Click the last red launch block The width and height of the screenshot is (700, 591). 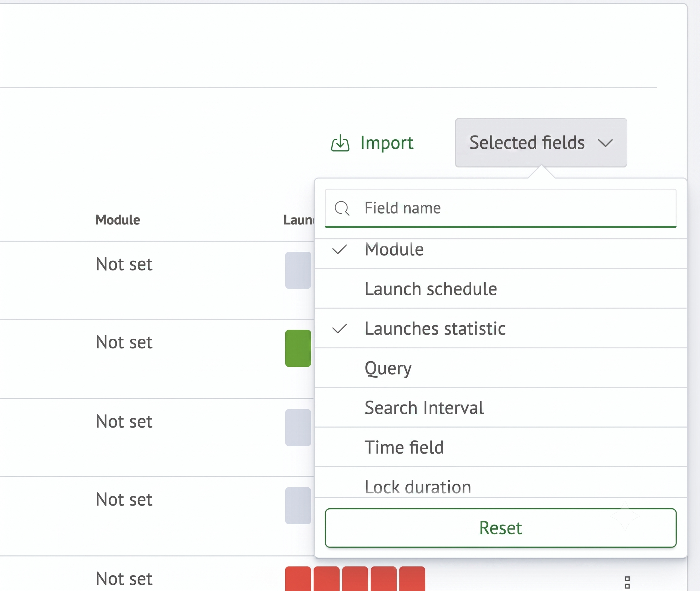[412, 578]
